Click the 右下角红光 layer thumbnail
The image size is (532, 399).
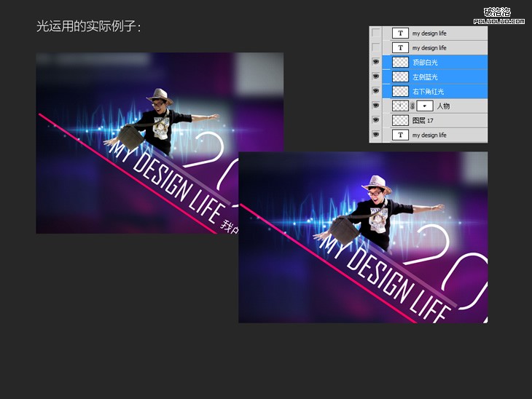(x=400, y=92)
